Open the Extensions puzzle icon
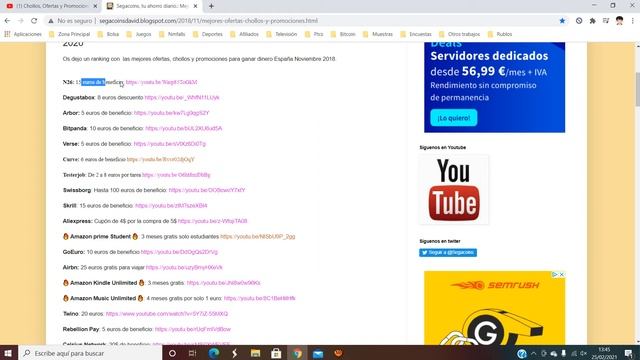This screenshot has height=360, width=640. click(593, 21)
